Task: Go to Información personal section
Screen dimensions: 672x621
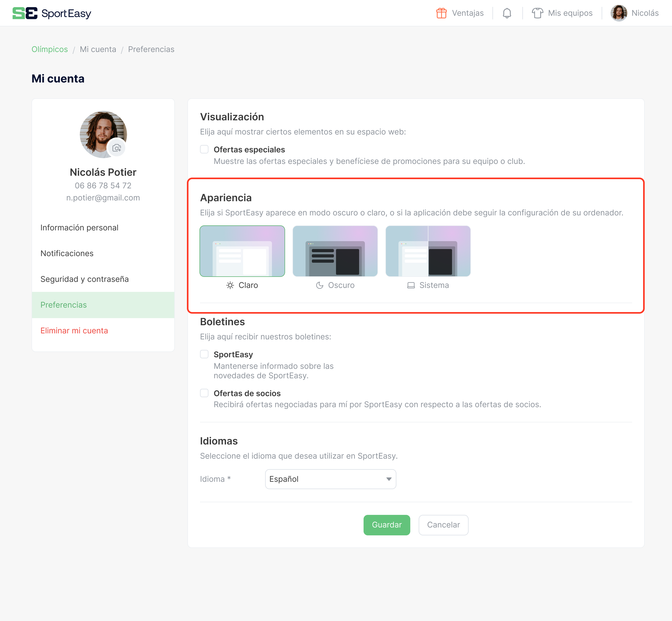Action: (79, 227)
